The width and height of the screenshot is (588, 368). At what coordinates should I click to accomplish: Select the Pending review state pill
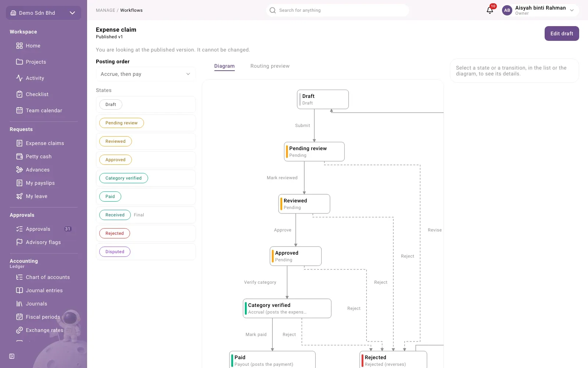122,123
